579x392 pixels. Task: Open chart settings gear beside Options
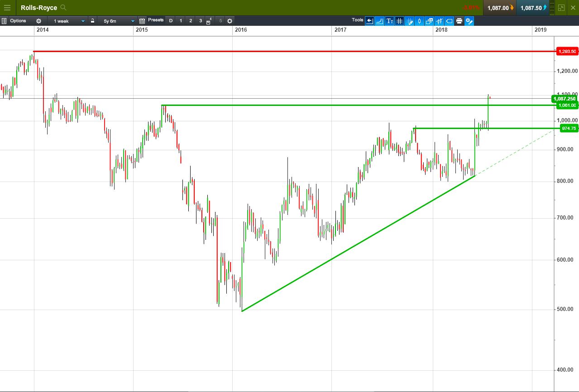coord(38,21)
